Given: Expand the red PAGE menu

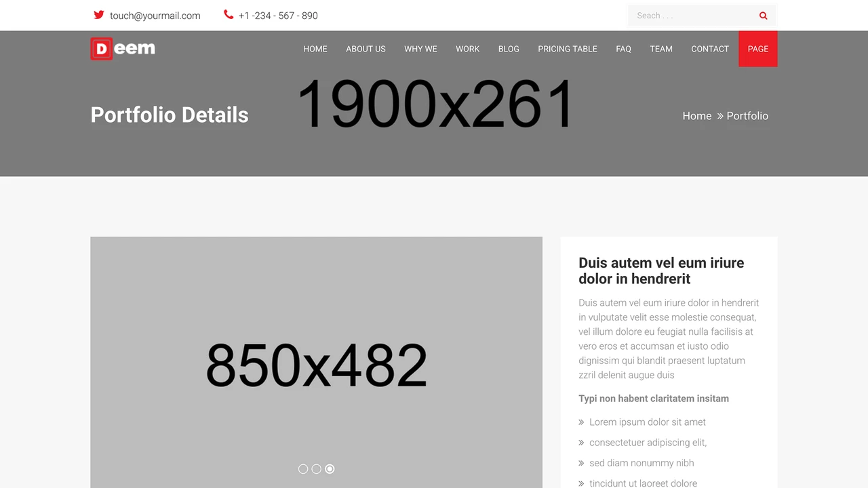Looking at the screenshot, I should (758, 49).
